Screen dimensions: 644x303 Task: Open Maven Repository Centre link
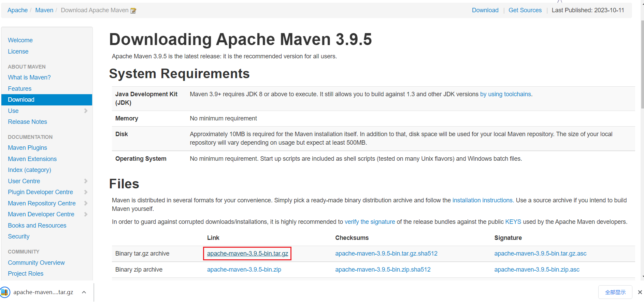pos(42,203)
